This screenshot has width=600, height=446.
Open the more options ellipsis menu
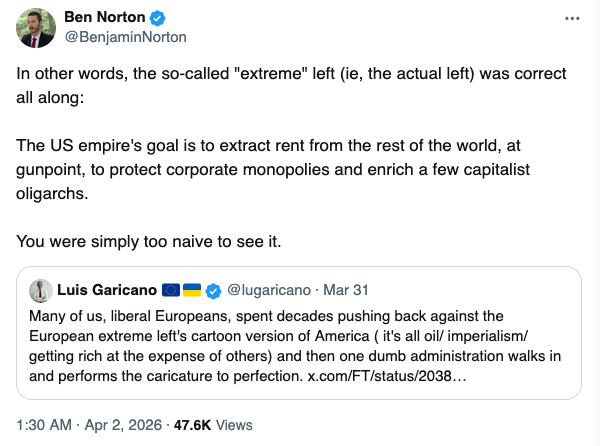click(x=571, y=19)
